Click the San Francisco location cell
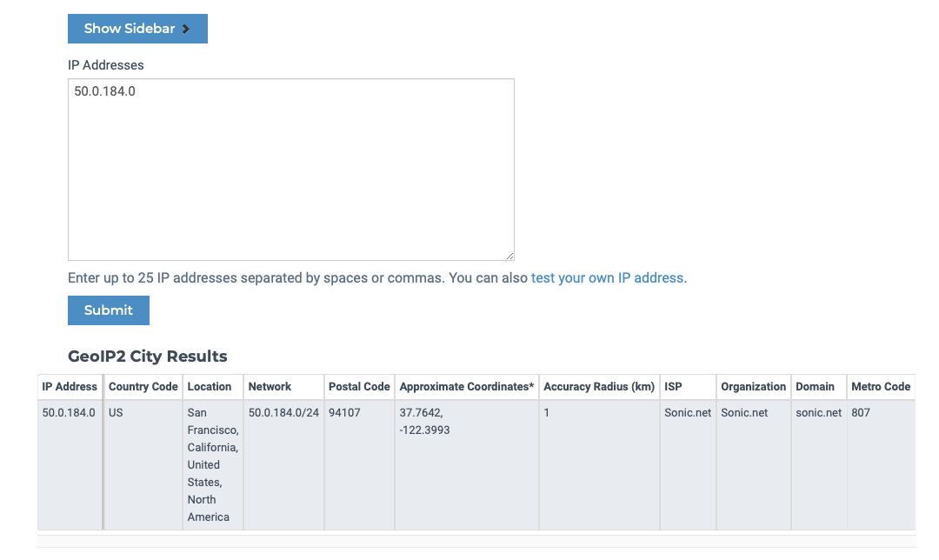This screenshot has width=939, height=560. [x=213, y=464]
